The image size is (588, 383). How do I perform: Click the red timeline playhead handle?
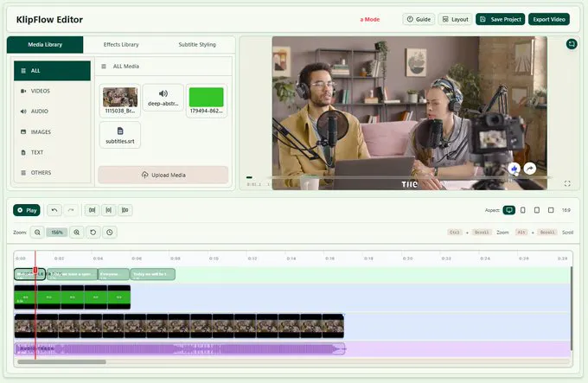pyautogui.click(x=35, y=271)
